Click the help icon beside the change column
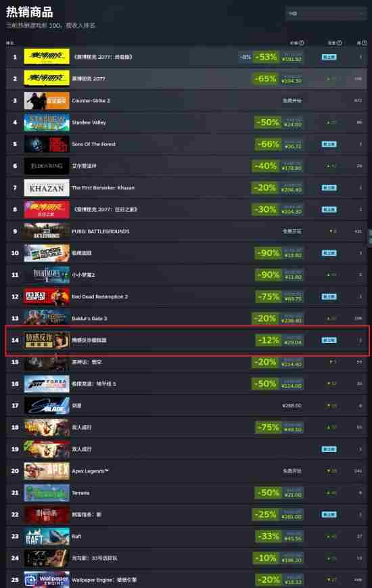Viewport: 372px width, 588px height. (339, 43)
